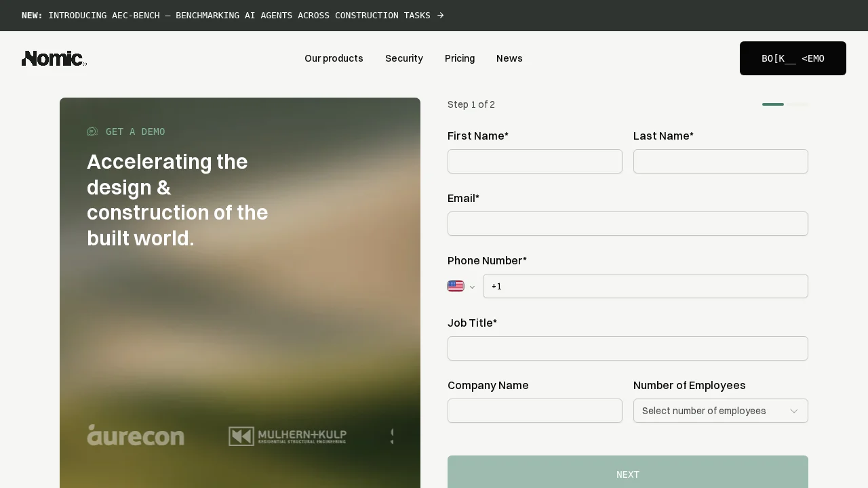Go to the Security page
This screenshot has height=488, width=868.
coord(404,58)
